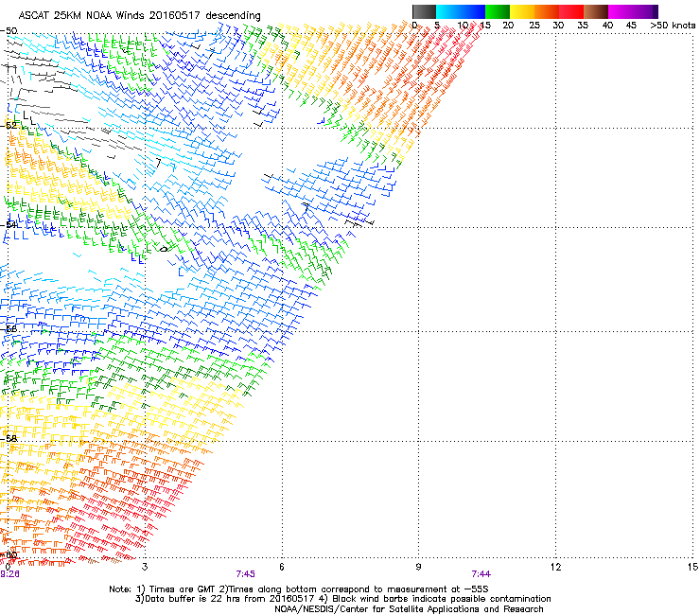Click the -60 latitude axis label
The width and height of the screenshot is (700, 615).
[x=9, y=555]
